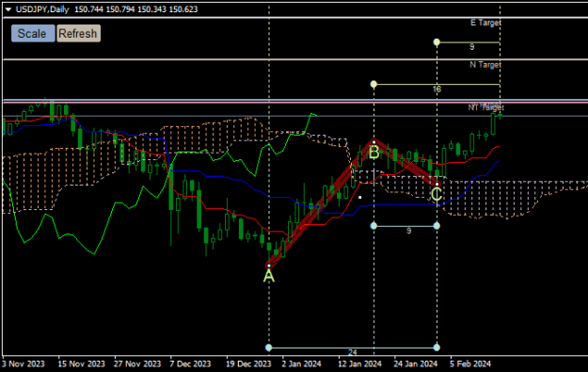
Task: Select the point A wave label
Action: (x=269, y=276)
